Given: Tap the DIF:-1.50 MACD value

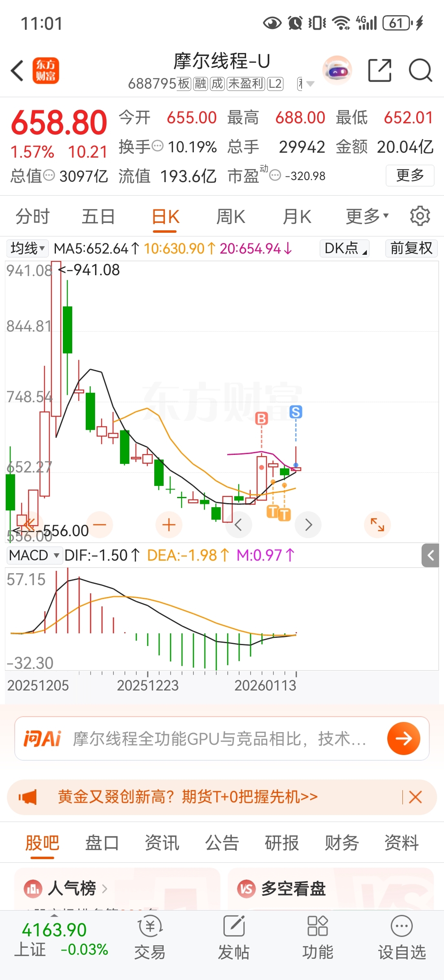Looking at the screenshot, I should (102, 555).
